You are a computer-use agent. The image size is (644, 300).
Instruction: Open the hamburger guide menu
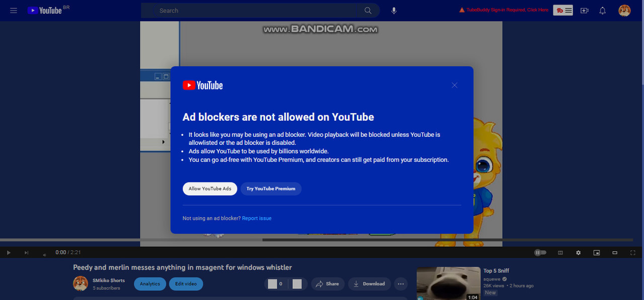coord(14,11)
